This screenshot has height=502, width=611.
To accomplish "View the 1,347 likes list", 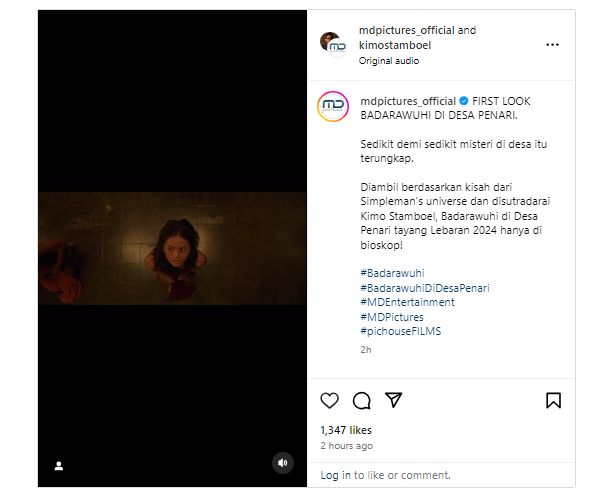I will 346,430.
